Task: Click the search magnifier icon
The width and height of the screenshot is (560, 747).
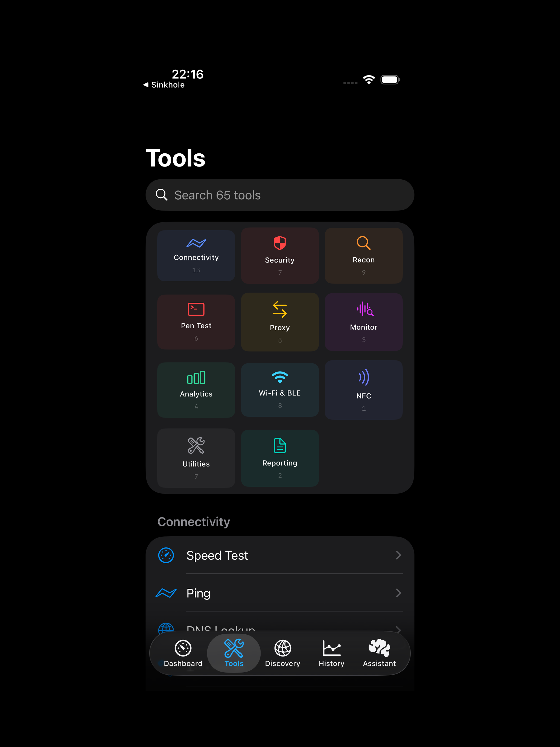Action: coord(161,195)
